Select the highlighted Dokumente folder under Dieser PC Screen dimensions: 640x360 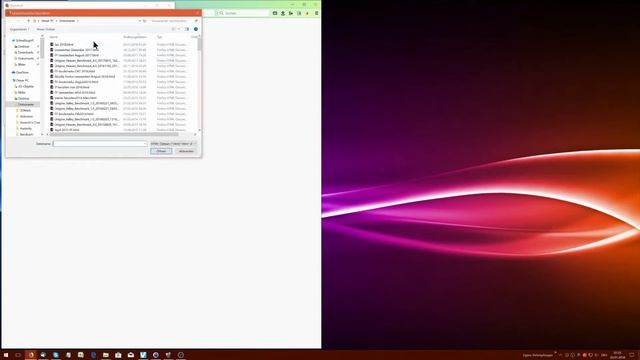[24, 104]
